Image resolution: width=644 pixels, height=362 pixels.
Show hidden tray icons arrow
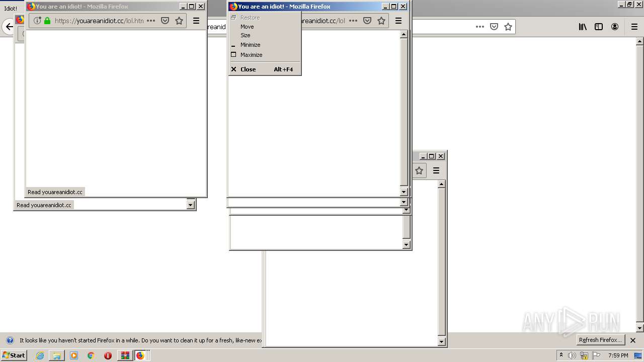point(561,355)
